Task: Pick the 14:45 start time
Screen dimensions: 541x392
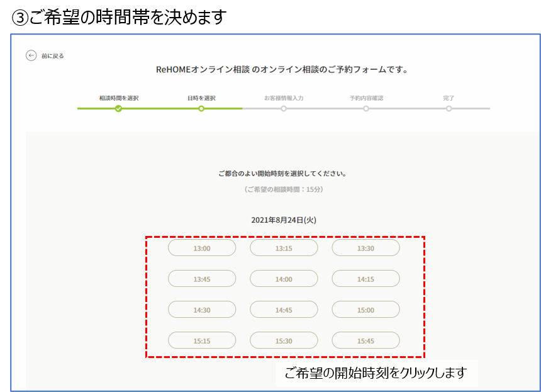Action: tap(284, 310)
